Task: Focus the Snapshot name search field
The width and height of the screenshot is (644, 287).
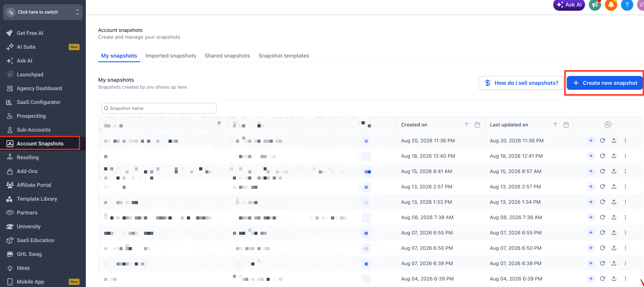Action: pos(159,108)
